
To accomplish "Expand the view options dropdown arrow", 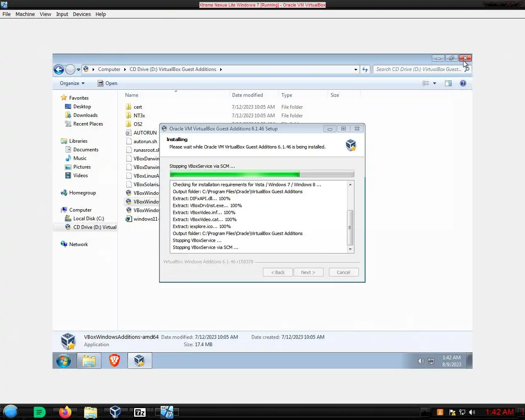I will tap(434, 83).
